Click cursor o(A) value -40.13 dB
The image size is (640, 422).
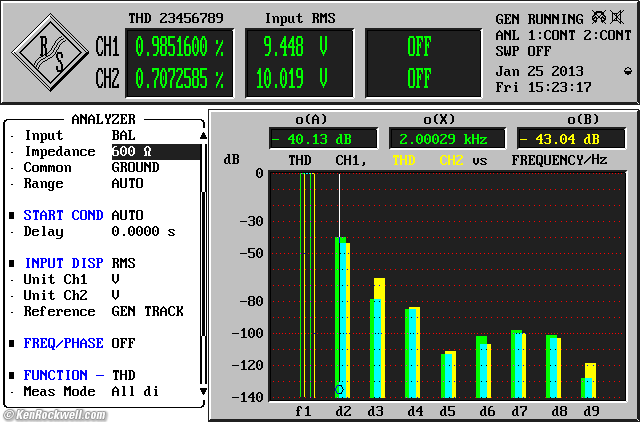click(x=323, y=139)
